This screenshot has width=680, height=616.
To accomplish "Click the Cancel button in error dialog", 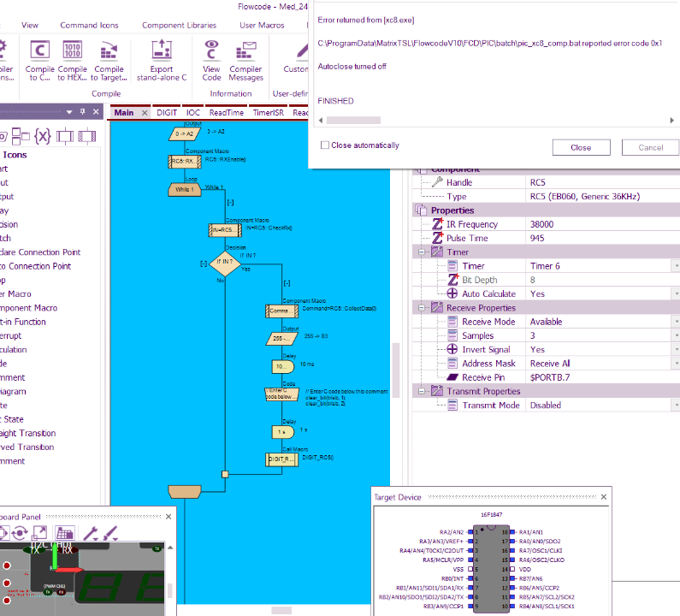I will 651,147.
